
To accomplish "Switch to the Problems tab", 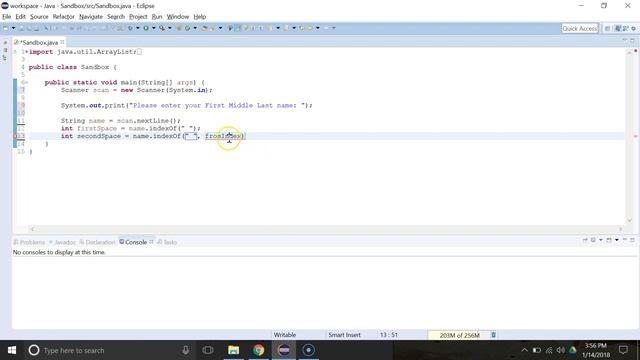I will (x=29, y=242).
